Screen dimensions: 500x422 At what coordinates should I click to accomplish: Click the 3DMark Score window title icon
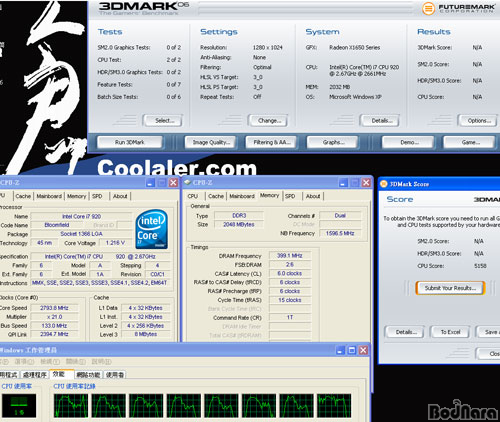(x=384, y=184)
